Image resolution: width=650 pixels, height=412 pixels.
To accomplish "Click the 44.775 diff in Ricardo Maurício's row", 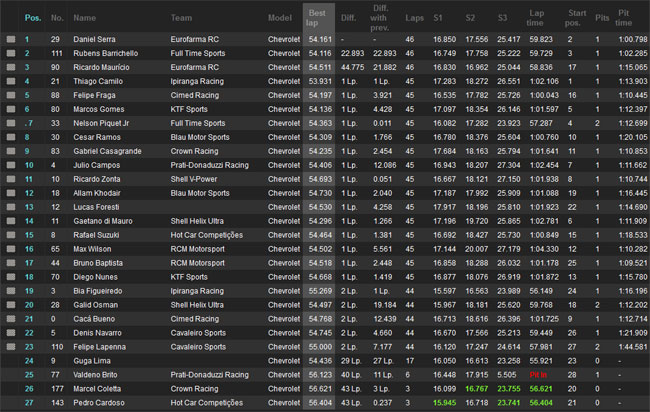I will [352, 67].
